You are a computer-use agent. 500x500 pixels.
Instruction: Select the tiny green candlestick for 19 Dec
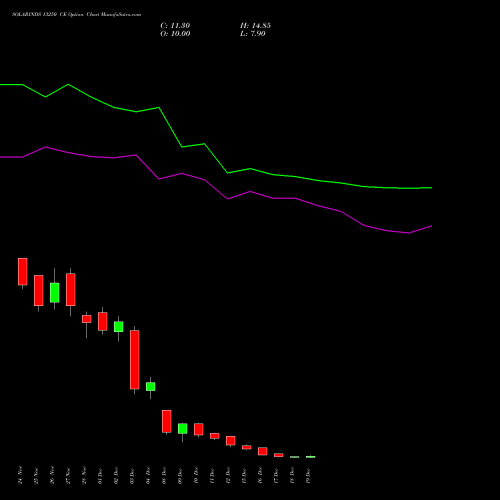(311, 457)
